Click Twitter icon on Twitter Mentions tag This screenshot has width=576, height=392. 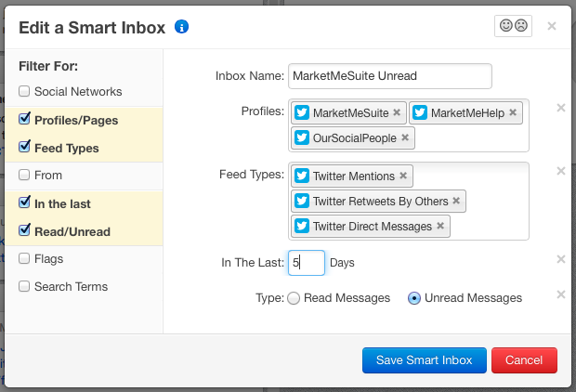coord(302,176)
